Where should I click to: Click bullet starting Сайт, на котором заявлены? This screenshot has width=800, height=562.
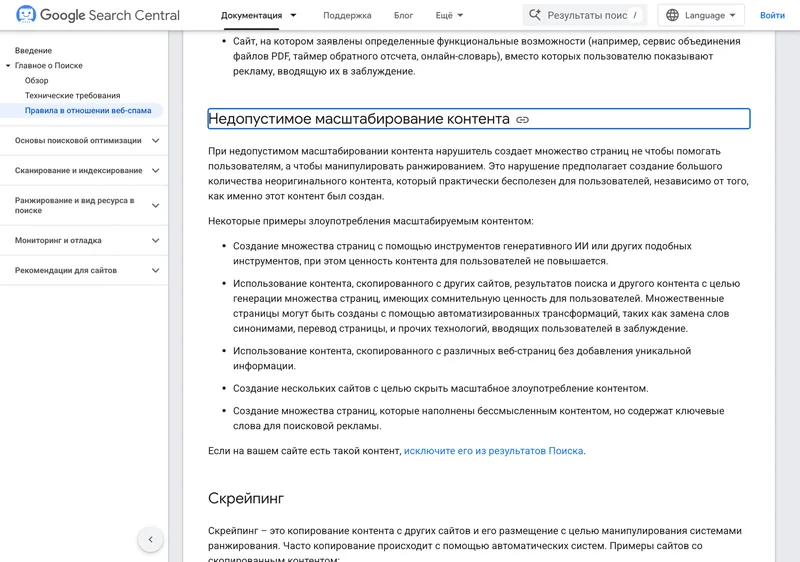487,56
